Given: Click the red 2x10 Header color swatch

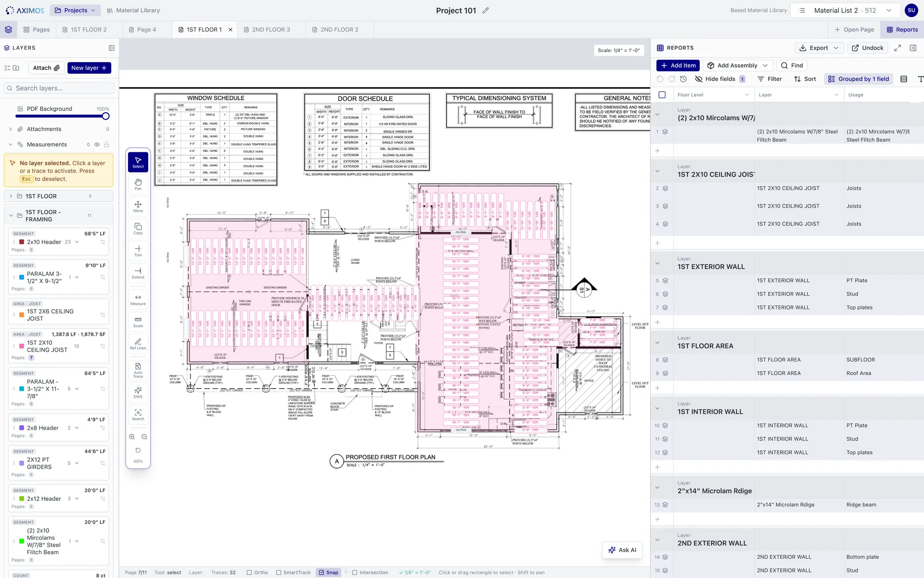Looking at the screenshot, I should 22,242.
